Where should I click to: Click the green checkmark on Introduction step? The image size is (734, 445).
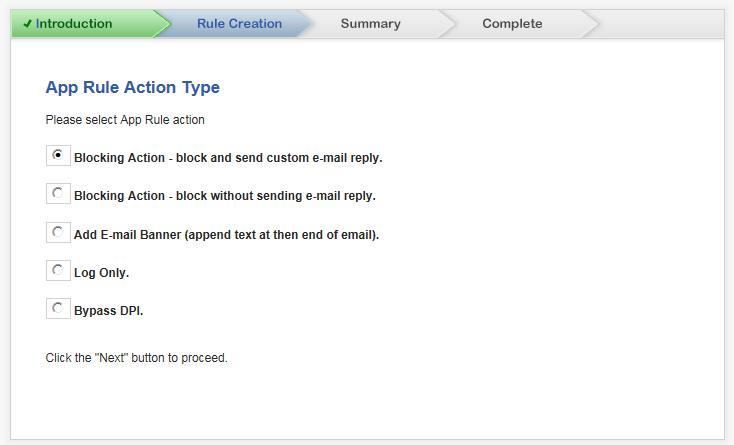coord(28,23)
